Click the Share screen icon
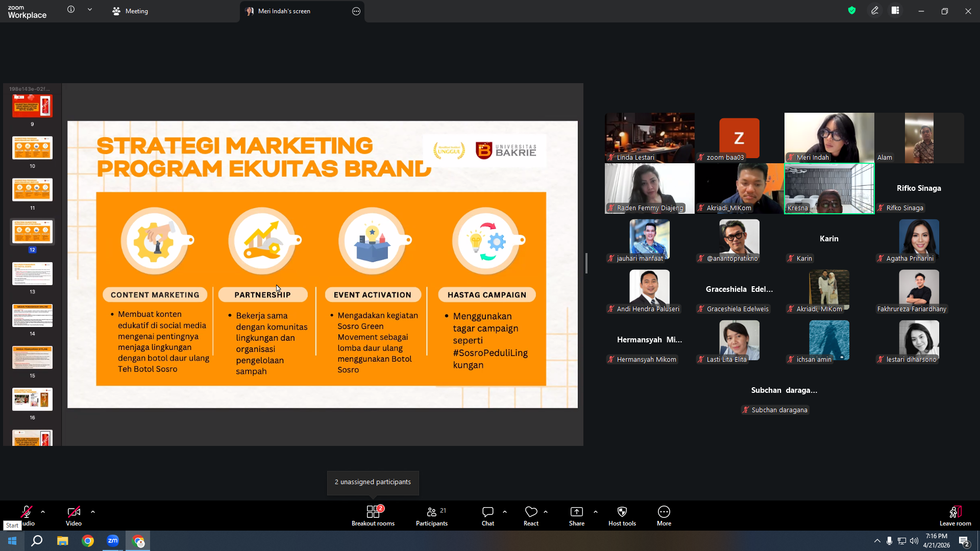This screenshot has width=980, height=551. [x=577, y=512]
